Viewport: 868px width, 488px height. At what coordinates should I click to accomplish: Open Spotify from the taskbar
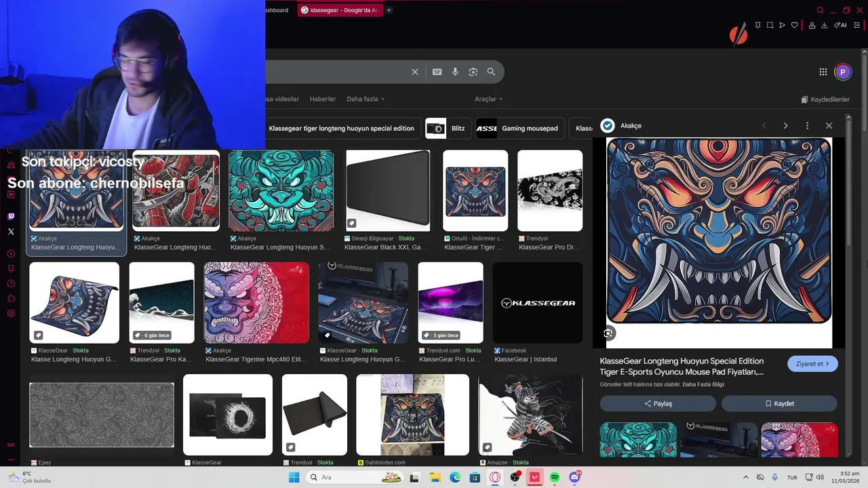pyautogui.click(x=555, y=477)
